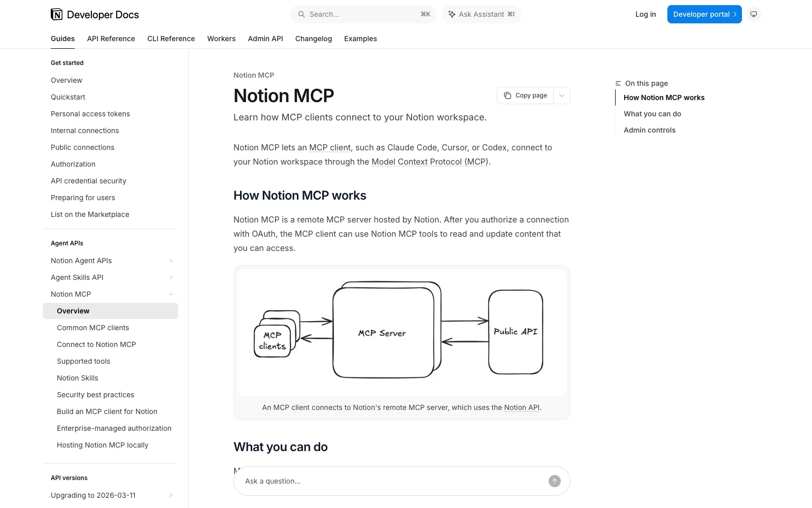
Task: Click the MCP architecture diagram image
Action: (x=401, y=332)
